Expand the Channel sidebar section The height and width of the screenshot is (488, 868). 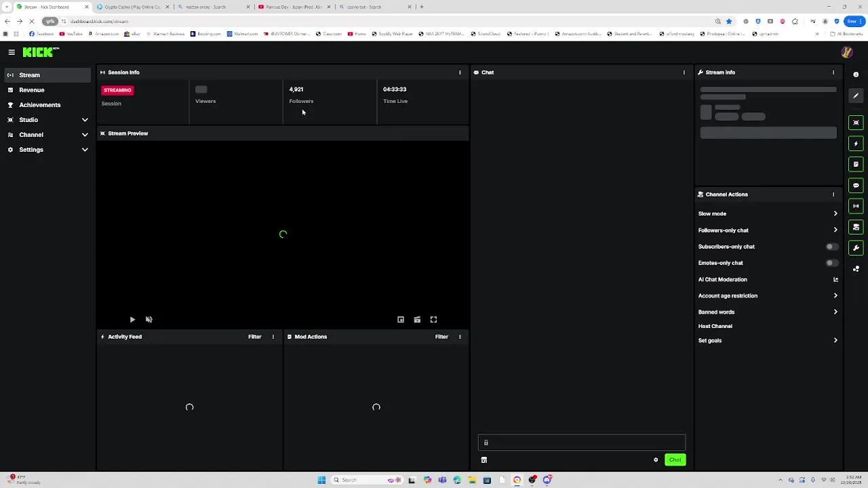[x=85, y=135]
